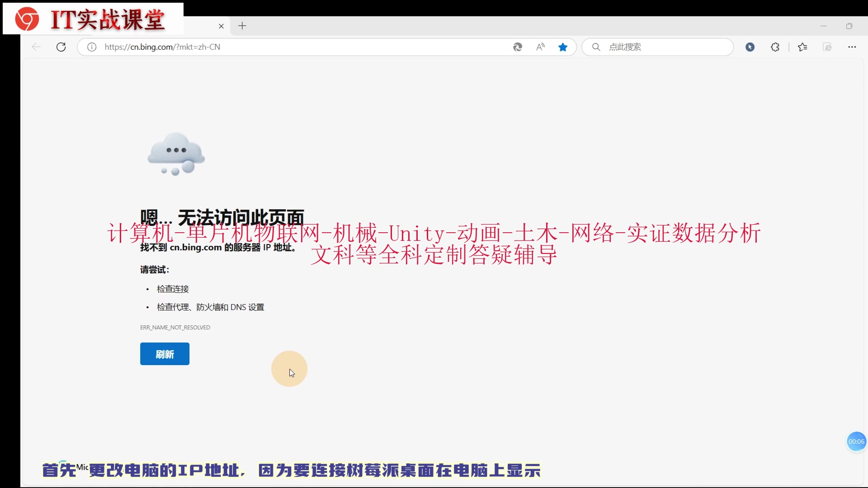Viewport: 868px width, 488px height.
Task: Open a new tab with plus button
Action: [242, 26]
